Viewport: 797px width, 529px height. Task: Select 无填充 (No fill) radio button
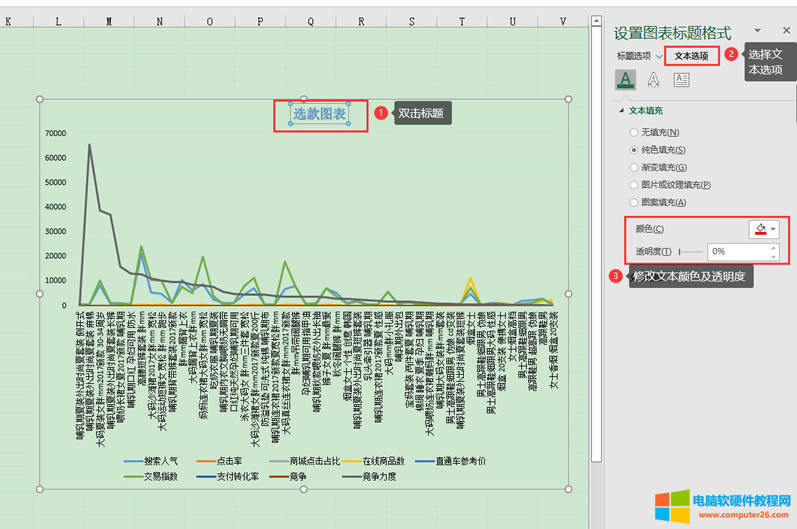point(634,132)
